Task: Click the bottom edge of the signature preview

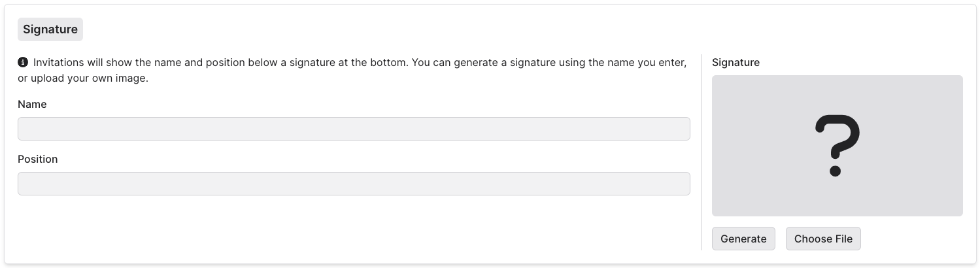Action: click(837, 214)
